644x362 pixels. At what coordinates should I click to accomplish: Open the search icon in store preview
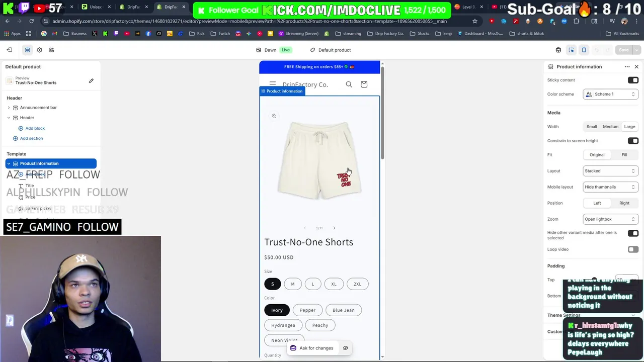(x=349, y=84)
